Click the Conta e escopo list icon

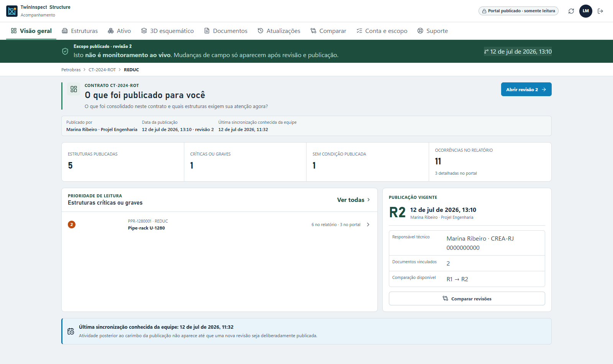[x=359, y=31]
